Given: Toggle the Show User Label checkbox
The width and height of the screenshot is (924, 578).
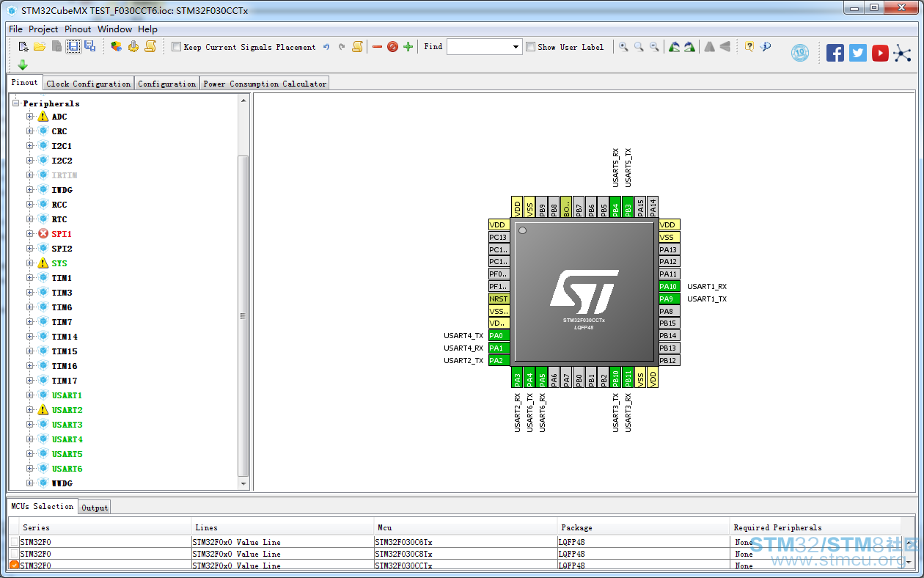Looking at the screenshot, I should pos(530,47).
